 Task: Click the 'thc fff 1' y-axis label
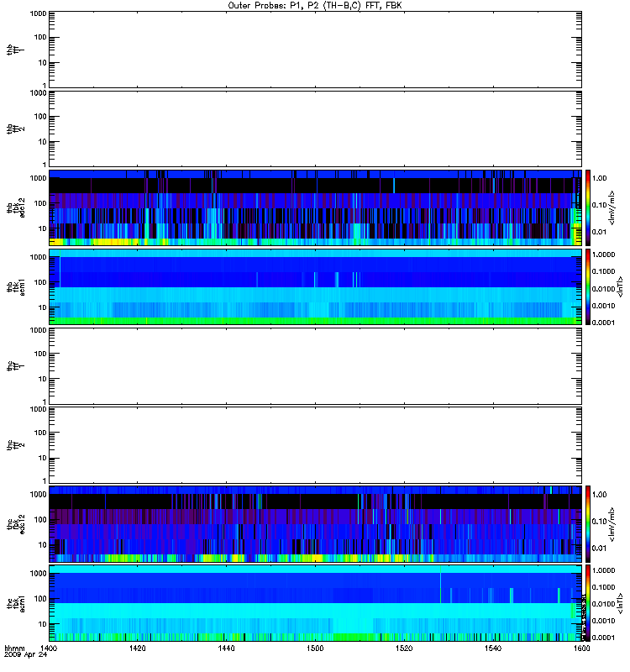[x=15, y=366]
